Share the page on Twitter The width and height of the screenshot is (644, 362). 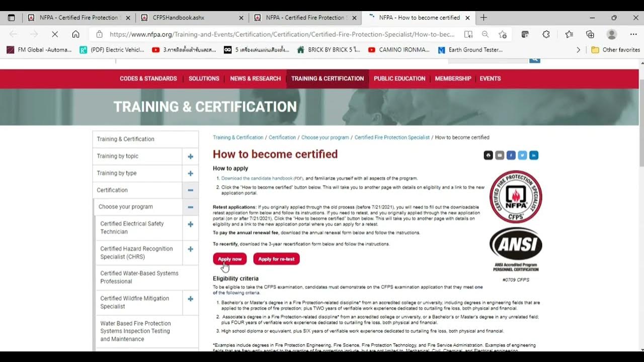pos(522,155)
